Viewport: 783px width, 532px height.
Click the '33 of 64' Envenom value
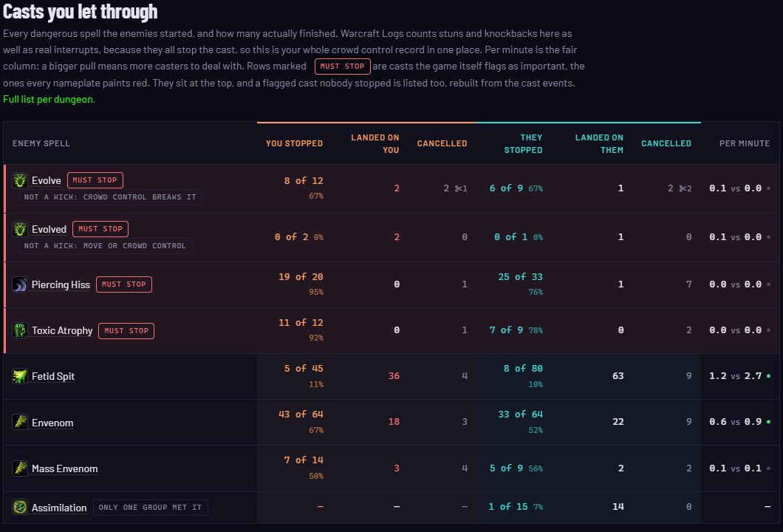520,414
